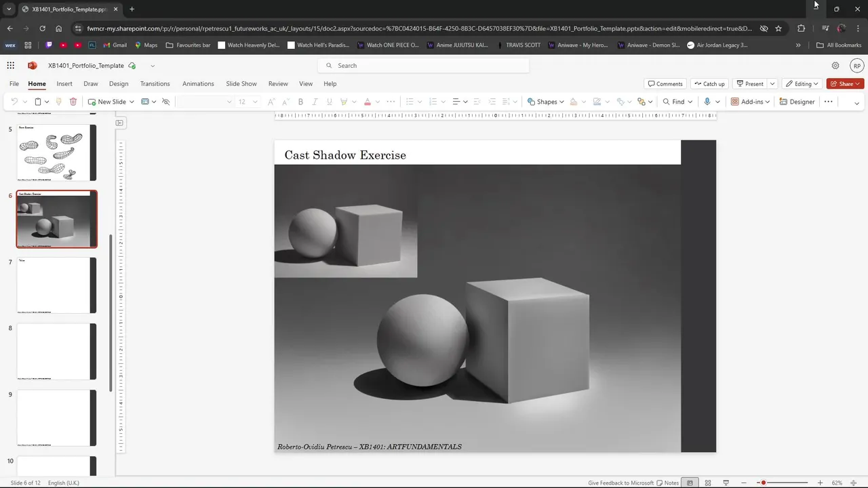The width and height of the screenshot is (868, 488).
Task: Open Add-ins menu
Action: 750,102
